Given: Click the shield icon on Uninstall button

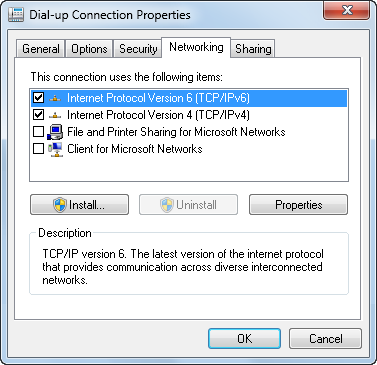Looking at the screenshot, I should 167,205.
